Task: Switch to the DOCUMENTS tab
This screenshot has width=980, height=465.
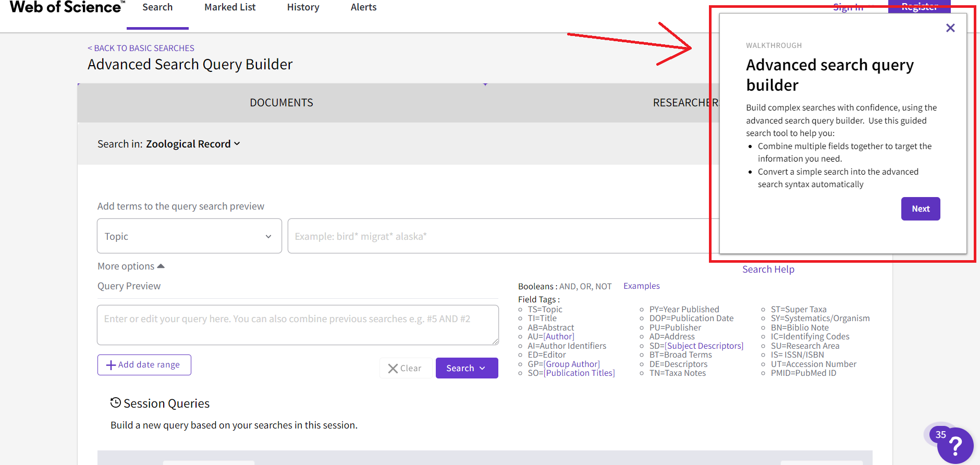Action: [281, 103]
